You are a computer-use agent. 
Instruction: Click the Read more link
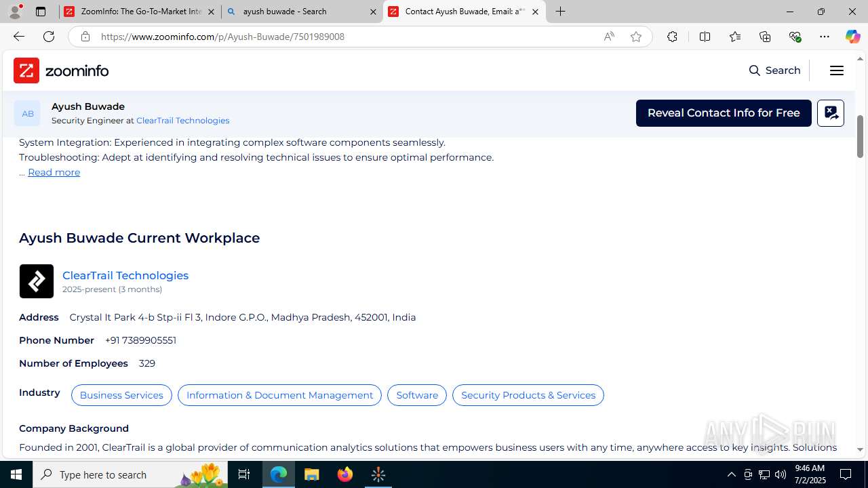pos(54,172)
